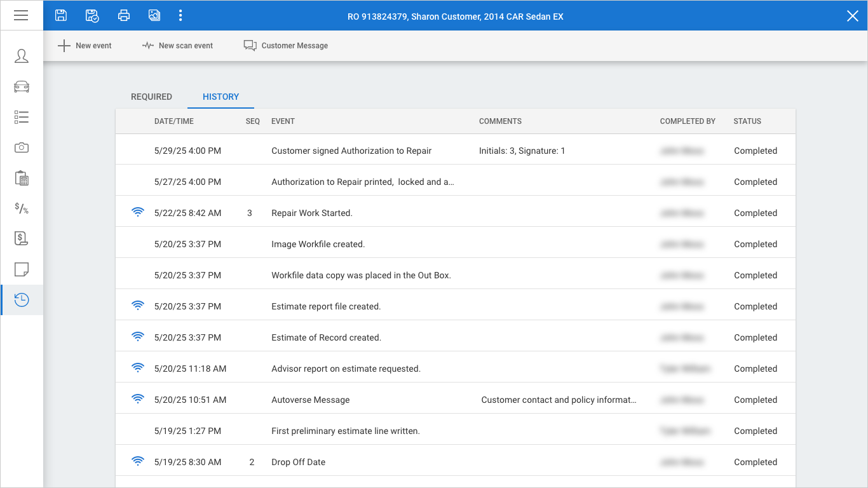This screenshot has height=488, width=868.
Task: Click wifi icon on Autoverse Message row
Action: click(138, 399)
